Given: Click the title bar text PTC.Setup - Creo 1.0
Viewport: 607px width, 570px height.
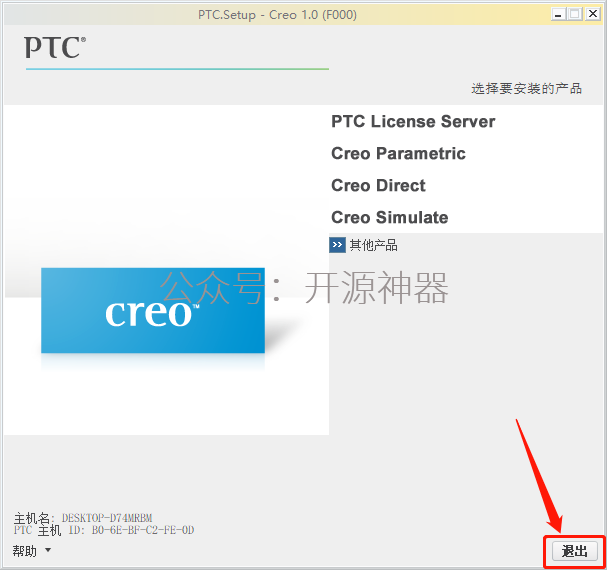Looking at the screenshot, I should (x=277, y=15).
